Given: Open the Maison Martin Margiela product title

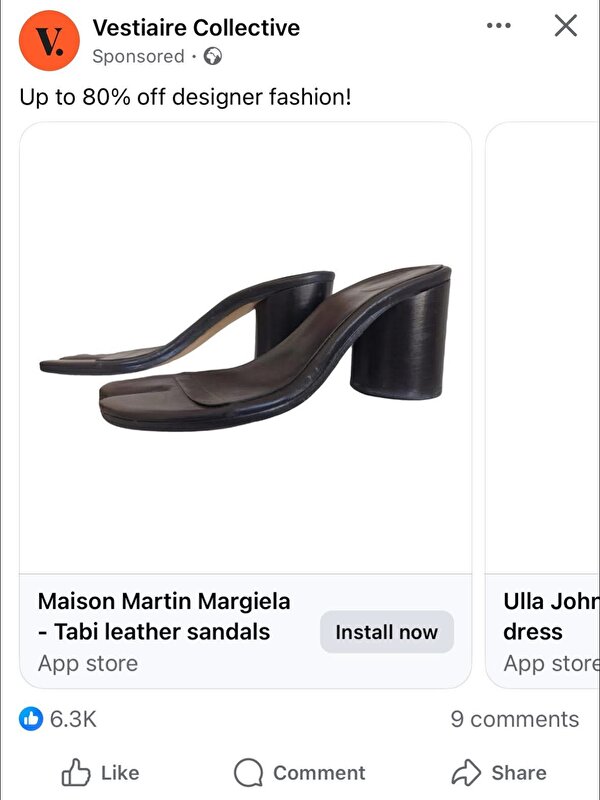Looking at the screenshot, I should [164, 616].
